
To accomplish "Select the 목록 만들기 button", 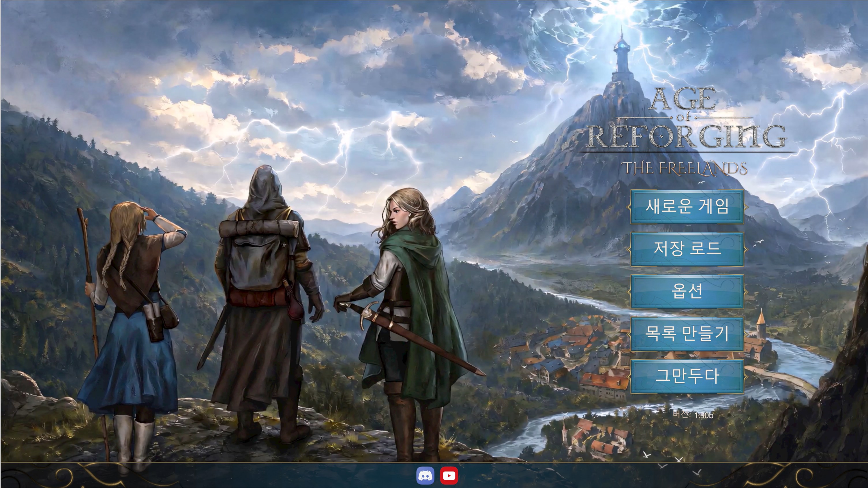I will coord(687,334).
